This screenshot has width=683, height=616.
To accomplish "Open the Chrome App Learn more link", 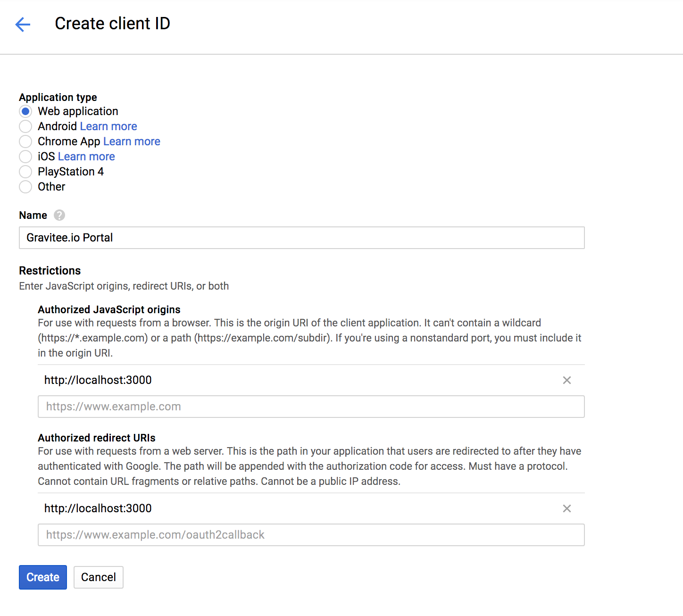I will point(132,142).
